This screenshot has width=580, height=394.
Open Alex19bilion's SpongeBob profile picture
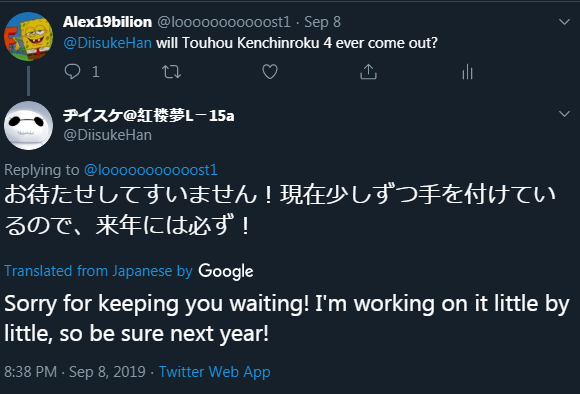tap(28, 36)
